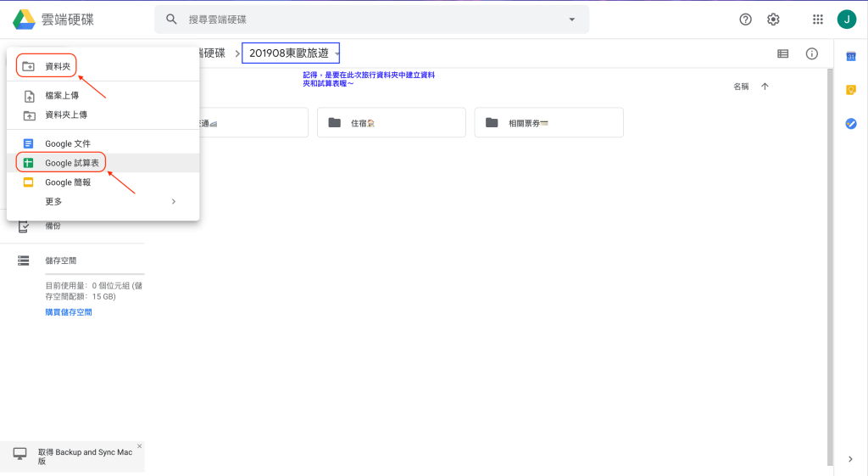This screenshot has width=868, height=476.
Task: Open the Help question mark icon
Action: [746, 20]
